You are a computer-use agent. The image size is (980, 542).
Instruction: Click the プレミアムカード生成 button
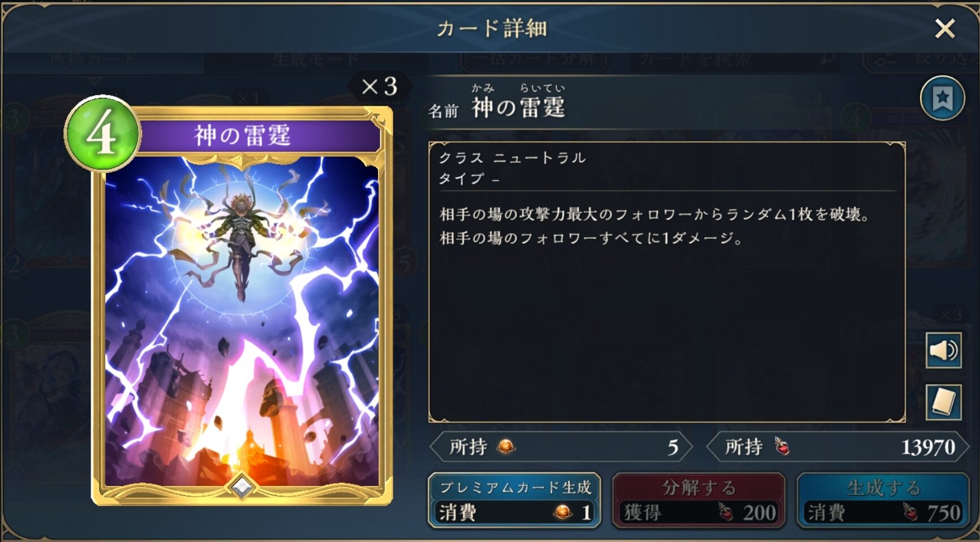point(514,501)
